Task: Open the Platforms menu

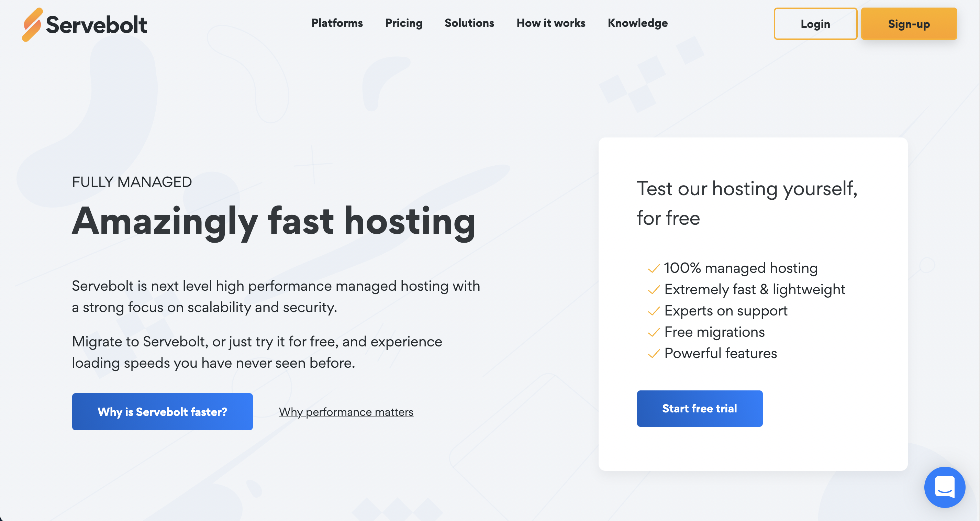Action: pyautogui.click(x=337, y=23)
